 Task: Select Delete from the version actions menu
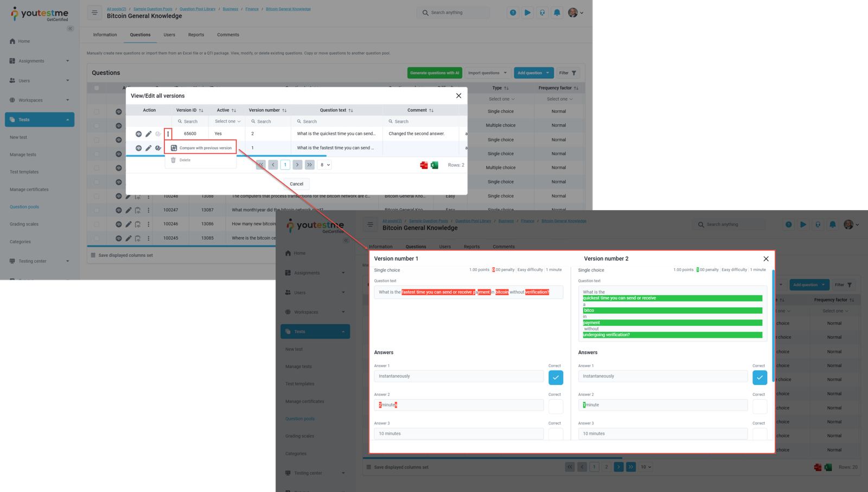184,160
